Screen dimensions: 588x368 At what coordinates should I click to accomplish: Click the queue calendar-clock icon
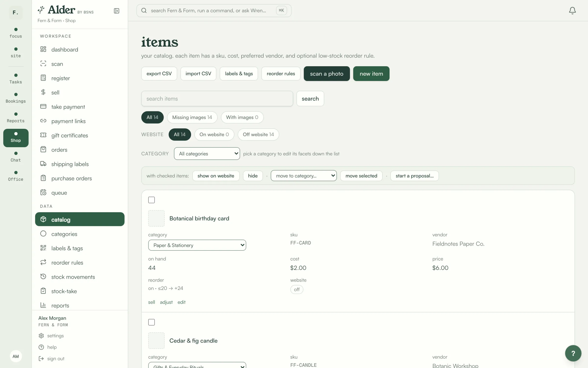[43, 192]
